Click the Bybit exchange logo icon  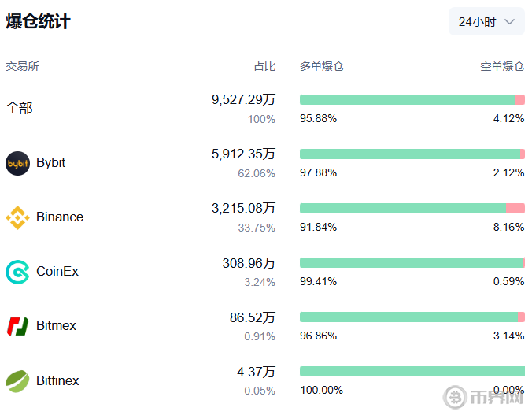17,163
